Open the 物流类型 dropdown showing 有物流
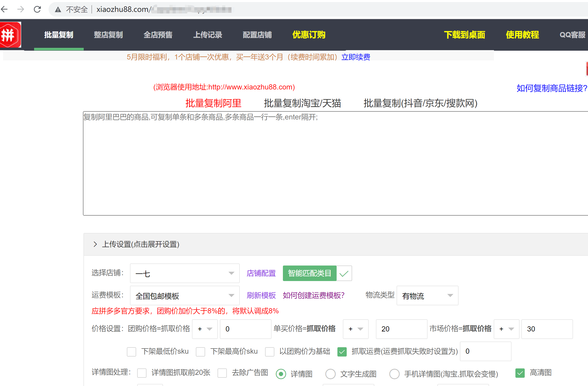This screenshot has height=386, width=588. click(427, 296)
